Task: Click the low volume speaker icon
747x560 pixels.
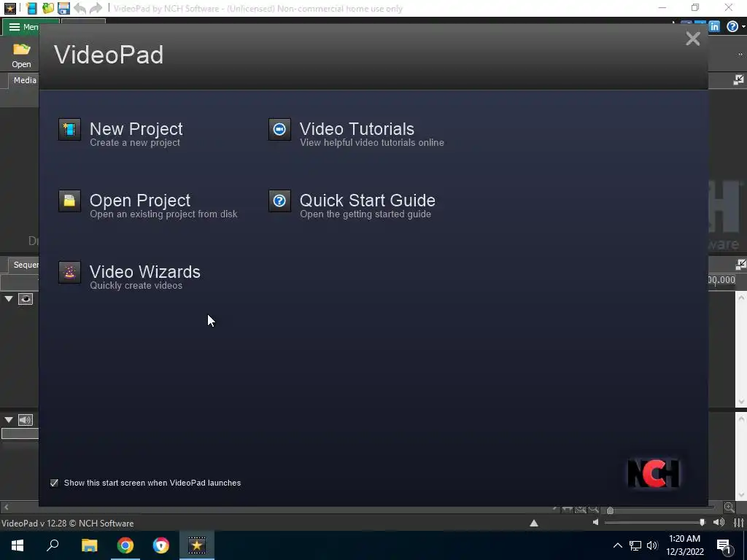Action: point(595,523)
